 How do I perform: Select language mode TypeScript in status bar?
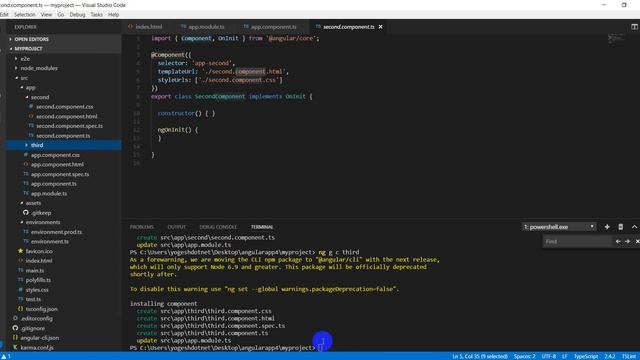tap(586, 356)
